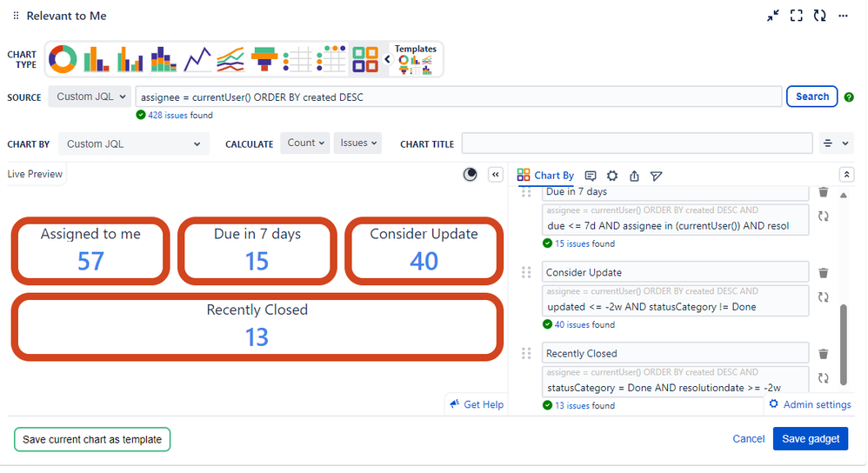This screenshot has height=473, width=868.
Task: Open the Count calculate dropdown
Action: pos(305,143)
